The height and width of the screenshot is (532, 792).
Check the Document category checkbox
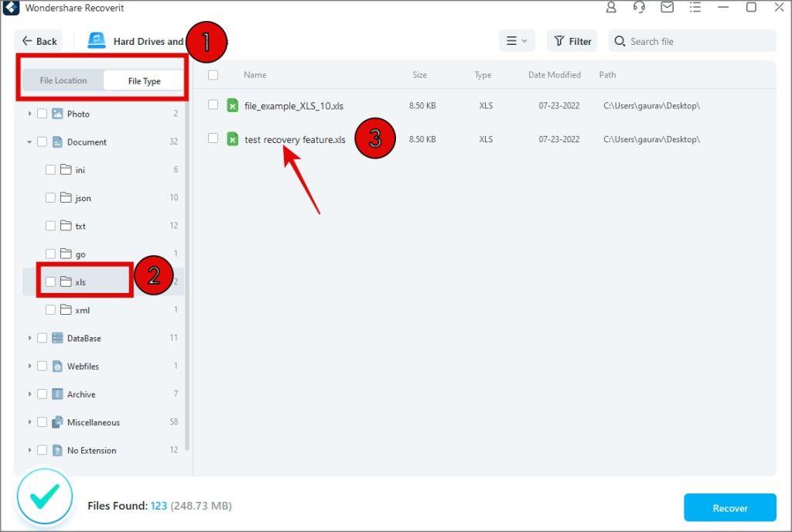(x=42, y=142)
